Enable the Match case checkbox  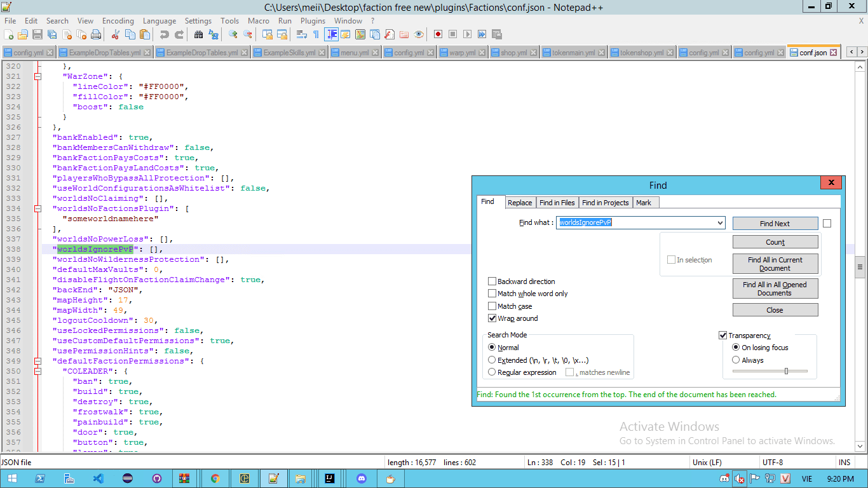coord(492,306)
